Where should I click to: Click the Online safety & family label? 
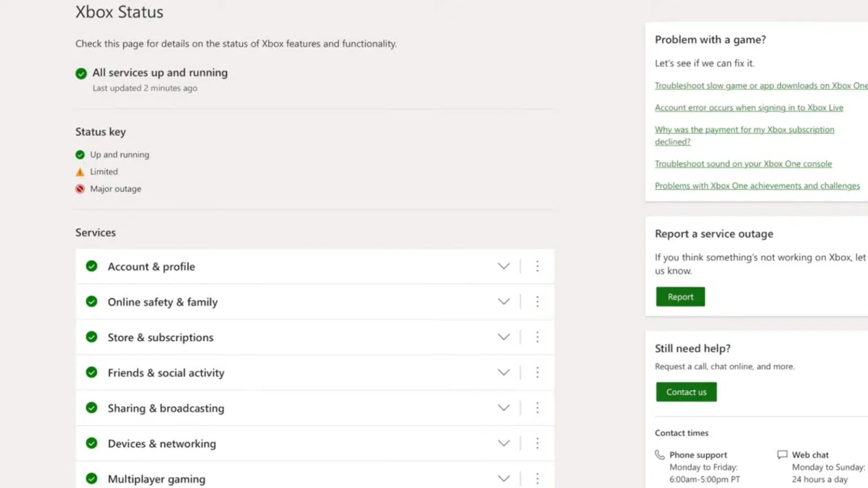coord(163,302)
